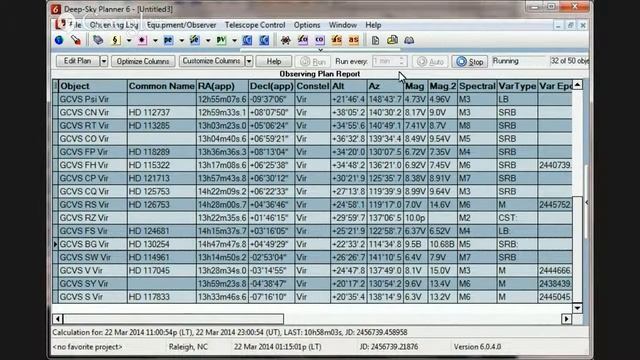This screenshot has width=640, height=360.
Task: Click the orange 'as' toolbar icon
Action: click(x=353, y=40)
